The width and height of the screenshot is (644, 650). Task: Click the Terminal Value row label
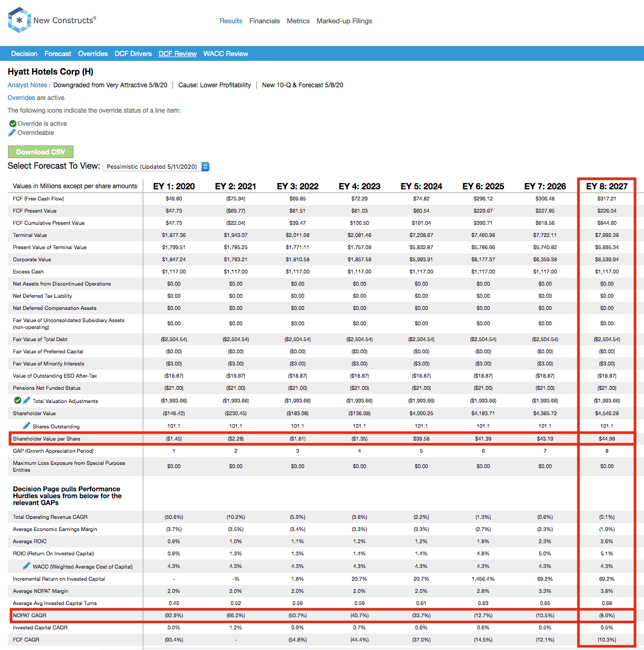(x=30, y=235)
